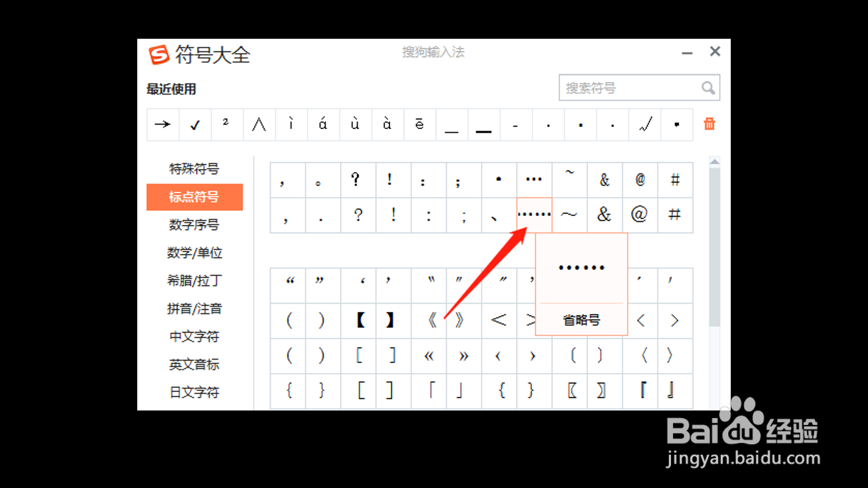Select the arrow symbol in recently used row
868x488 pixels.
[x=163, y=125]
